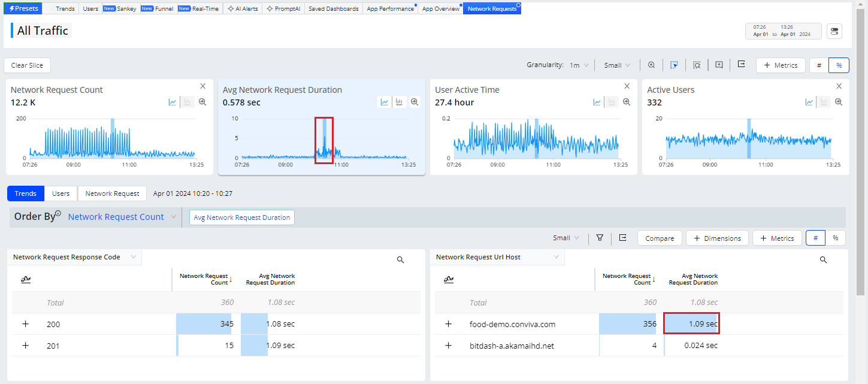Click the Compare button
Screen dimensions: 868x384
660,238
